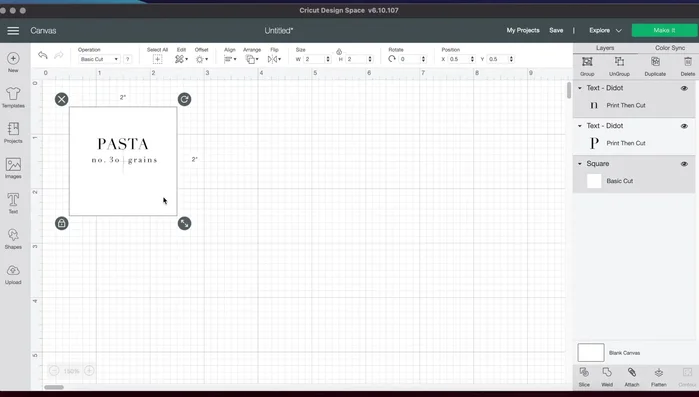Click the Make It button
699x397 pixels.
pyautogui.click(x=664, y=30)
